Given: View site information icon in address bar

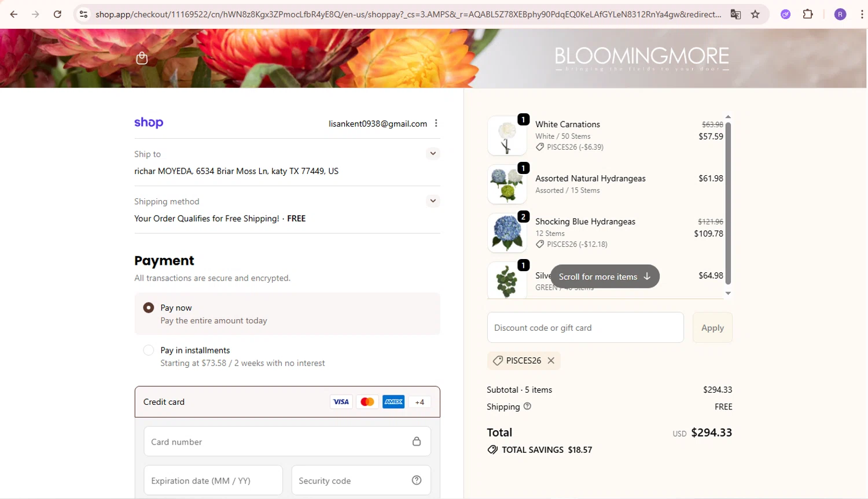Looking at the screenshot, I should [84, 14].
